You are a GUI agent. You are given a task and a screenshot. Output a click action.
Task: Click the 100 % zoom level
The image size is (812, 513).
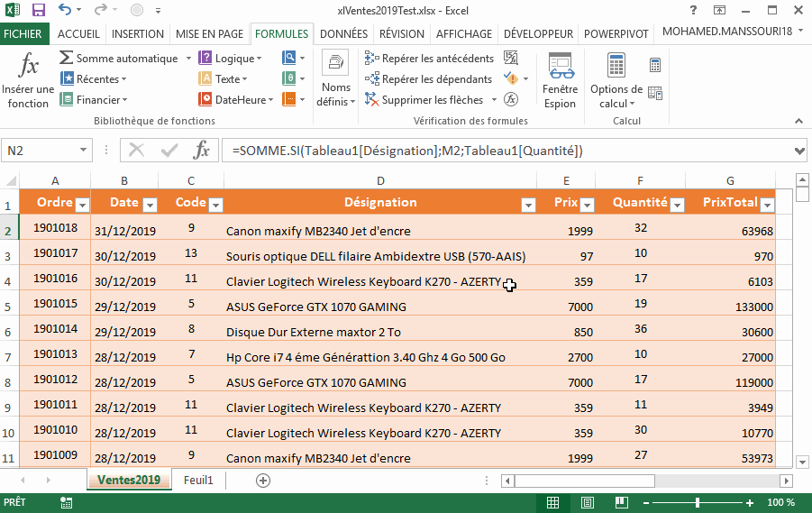click(x=781, y=502)
